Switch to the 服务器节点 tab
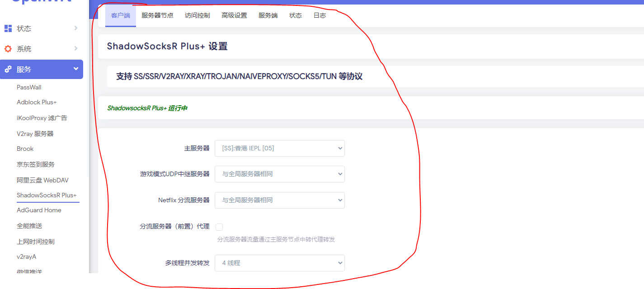This screenshot has height=289, width=644. click(157, 15)
